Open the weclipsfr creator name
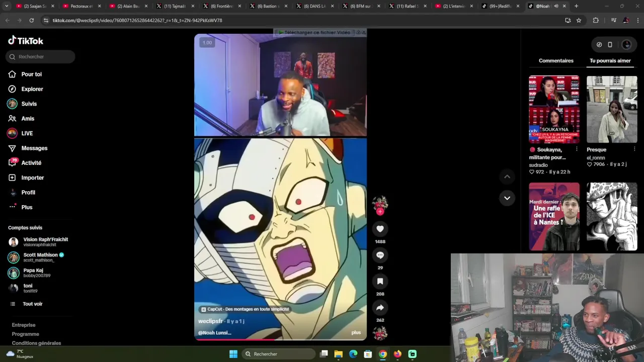This screenshot has height=362, width=644. [x=210, y=321]
